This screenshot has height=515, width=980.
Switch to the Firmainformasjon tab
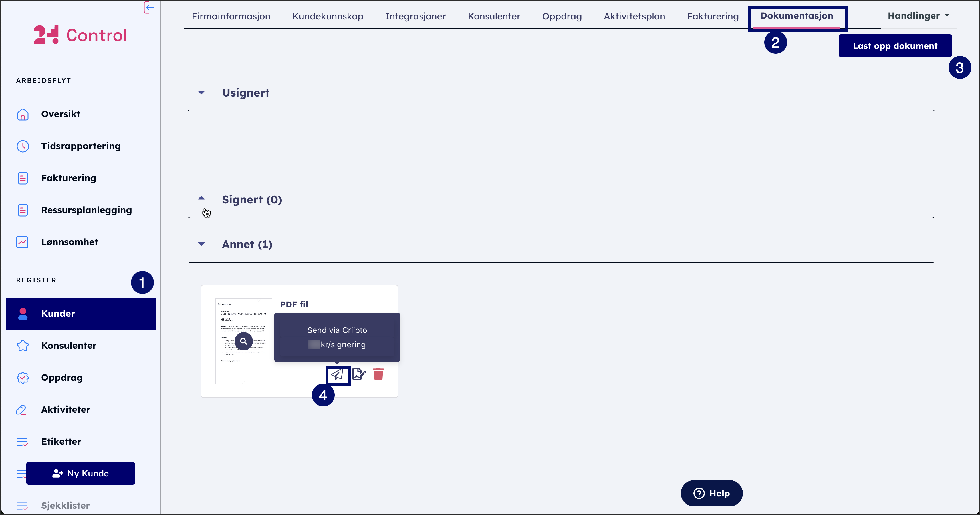click(231, 16)
